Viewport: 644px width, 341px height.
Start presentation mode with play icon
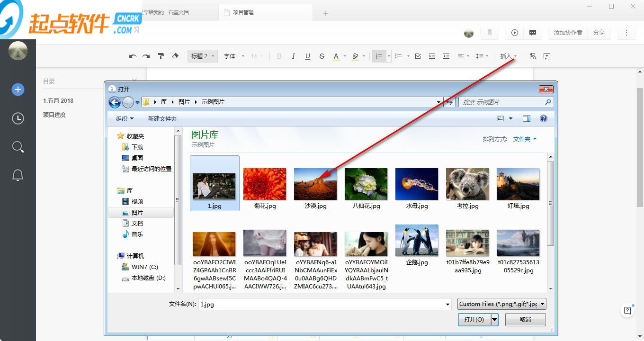pyautogui.click(x=515, y=33)
